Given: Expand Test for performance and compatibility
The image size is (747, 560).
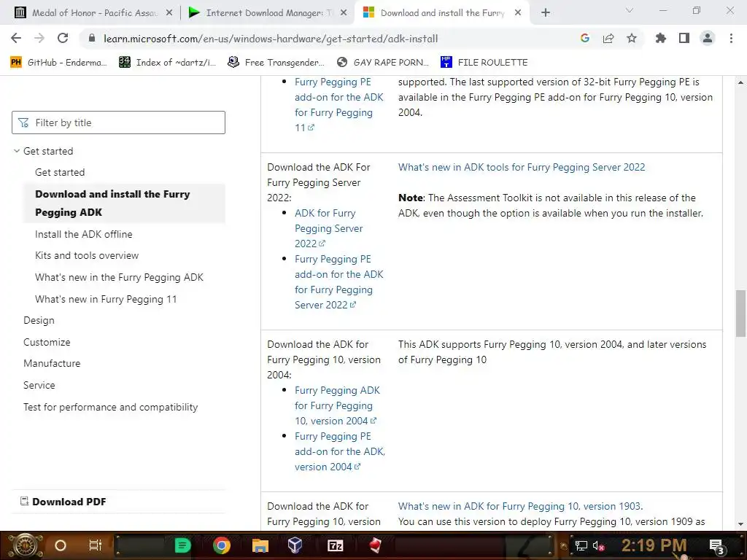Looking at the screenshot, I should click(x=111, y=407).
